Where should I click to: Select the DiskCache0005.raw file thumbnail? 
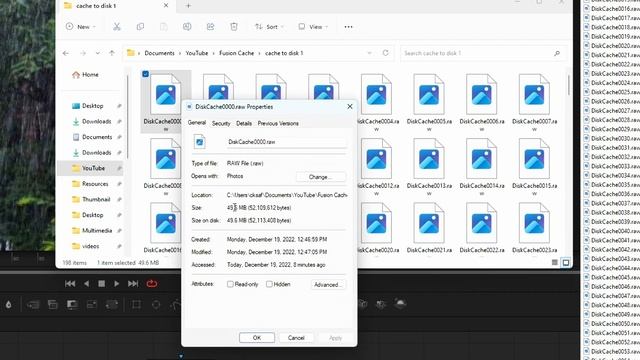[x=429, y=102]
